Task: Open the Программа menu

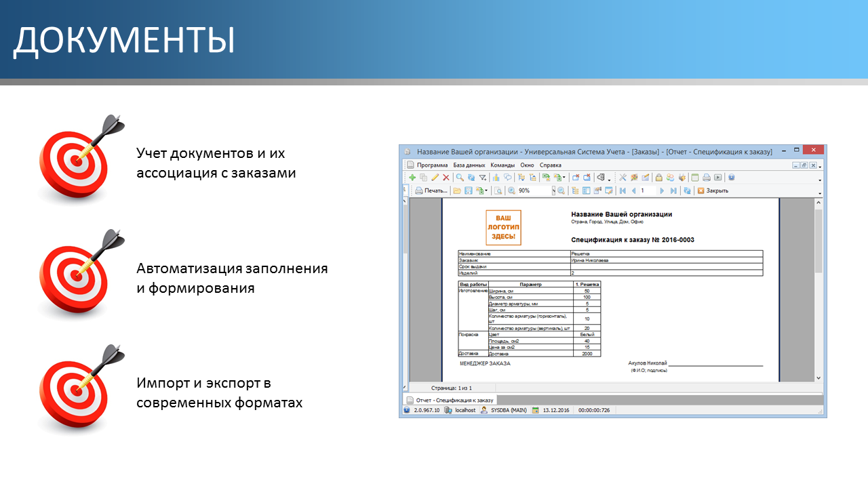Action: (x=432, y=165)
